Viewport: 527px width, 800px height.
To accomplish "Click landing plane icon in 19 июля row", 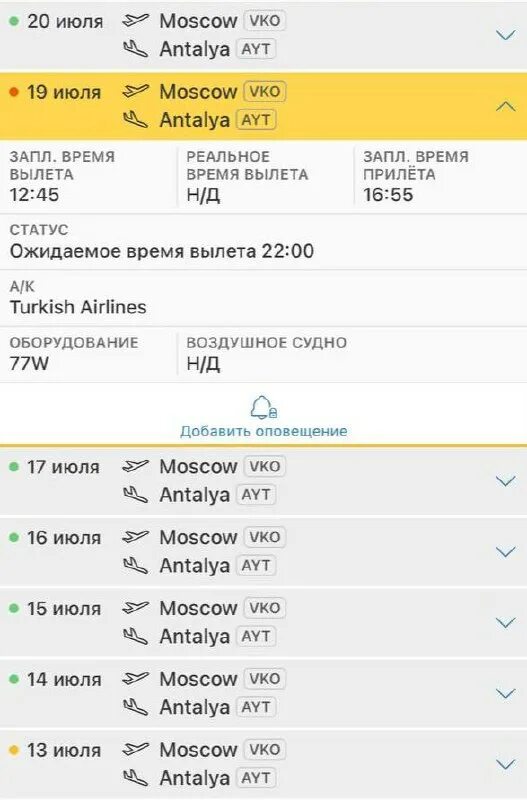I will 136,120.
